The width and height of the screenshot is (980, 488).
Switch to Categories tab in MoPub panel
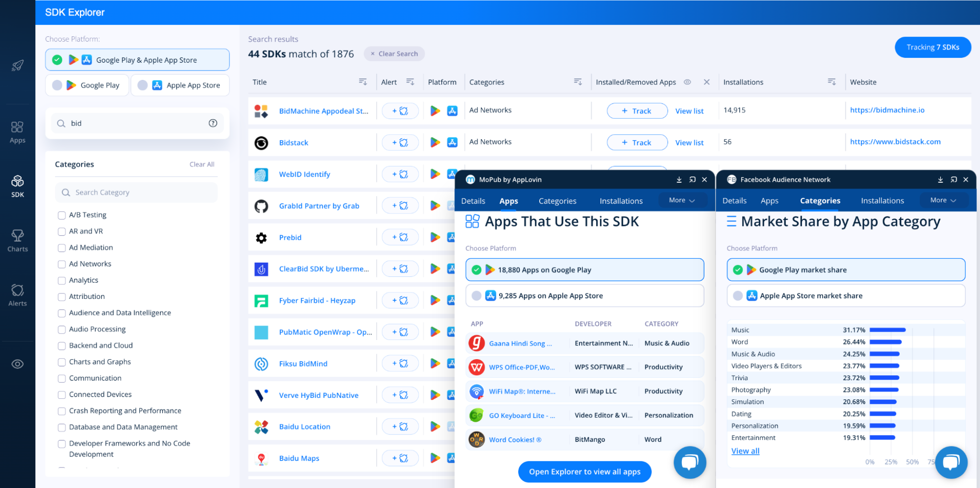click(x=557, y=201)
